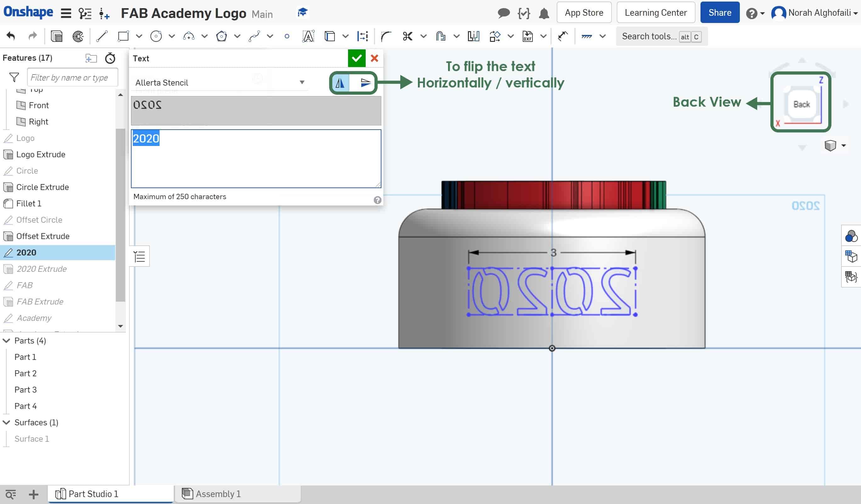This screenshot has height=504, width=861.
Task: Select the Trim scissors tool
Action: pyautogui.click(x=407, y=36)
